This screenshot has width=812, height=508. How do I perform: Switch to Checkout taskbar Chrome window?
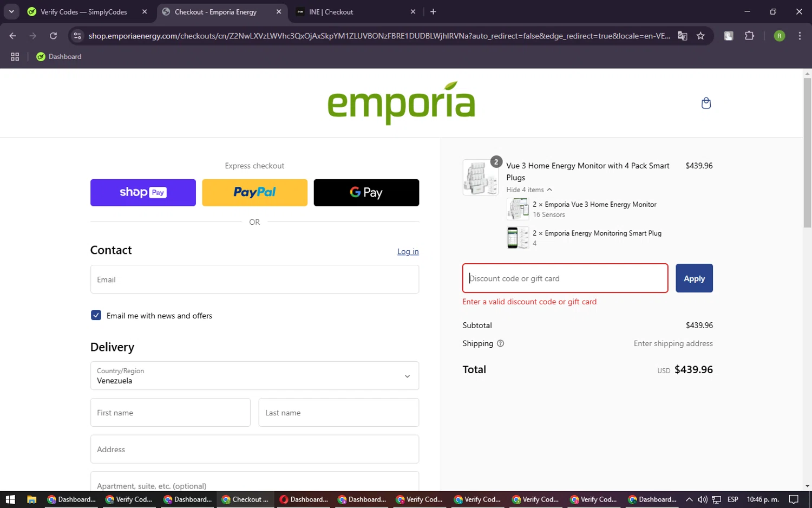[245, 499]
